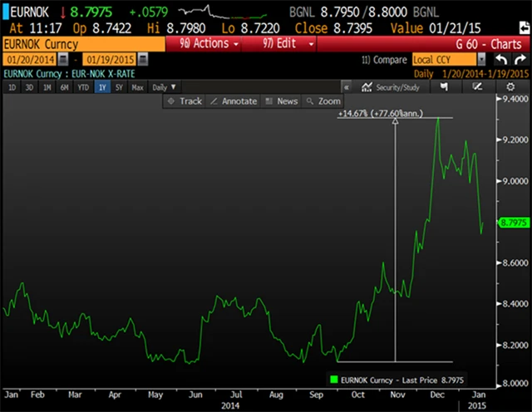Click the undo arrow icon
The height and width of the screenshot is (412, 532).
[500, 60]
